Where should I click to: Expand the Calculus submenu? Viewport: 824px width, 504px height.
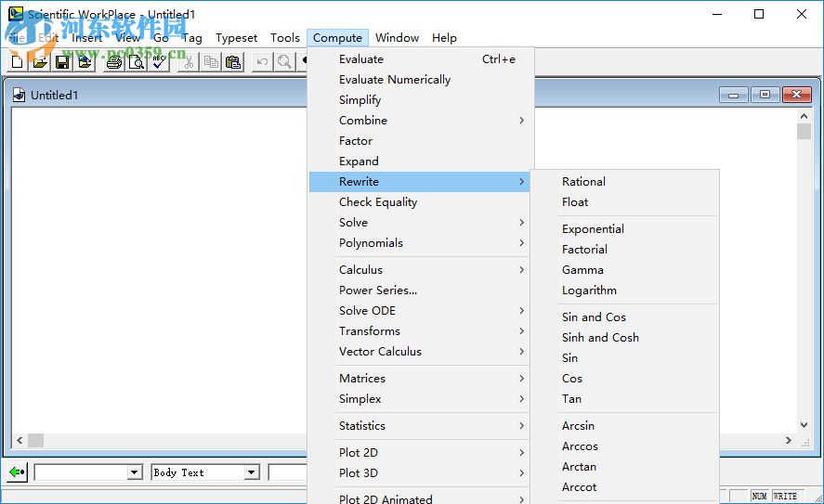[x=360, y=270]
